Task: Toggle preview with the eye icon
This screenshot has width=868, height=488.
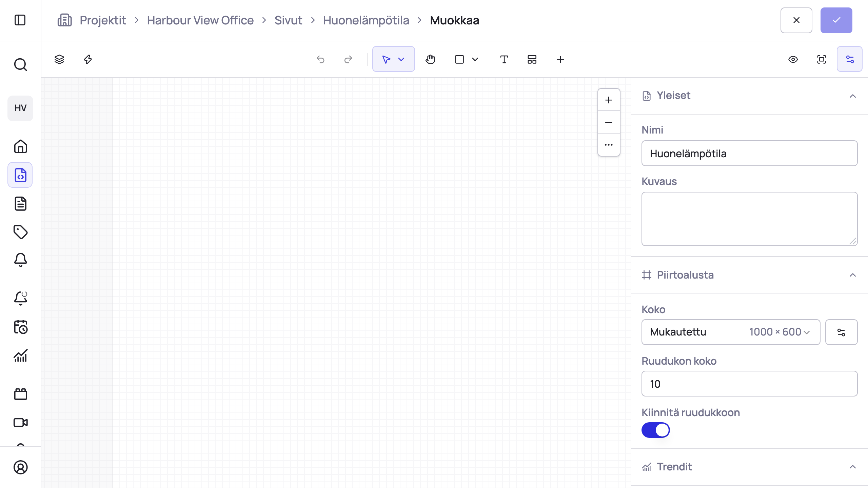Action: click(793, 59)
